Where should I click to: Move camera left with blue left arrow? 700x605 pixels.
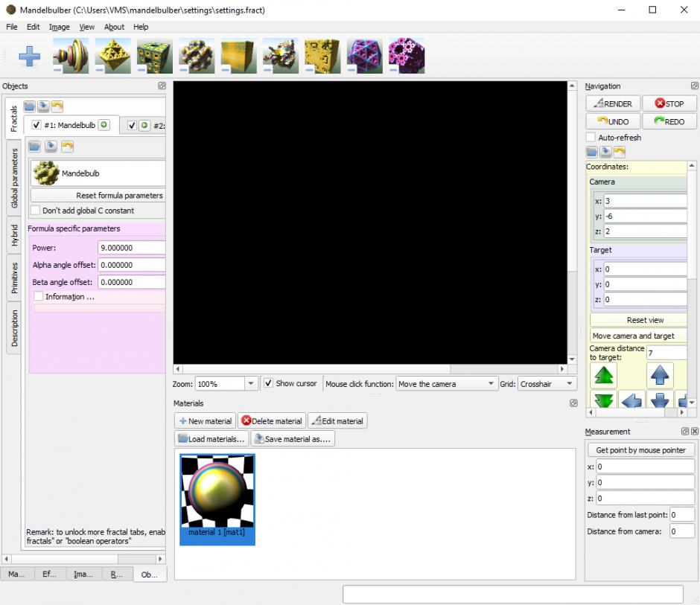[x=631, y=400]
